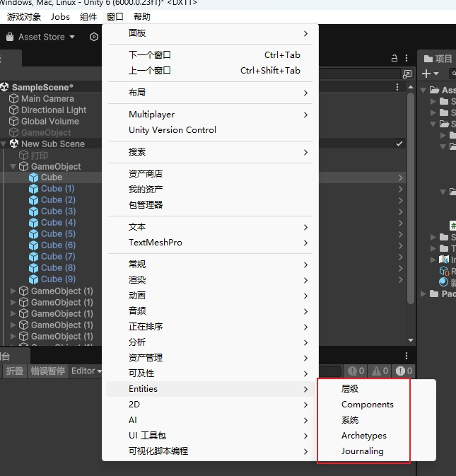Open the 游戏对象 menu
Screen dimensions: 456x476
tap(24, 17)
